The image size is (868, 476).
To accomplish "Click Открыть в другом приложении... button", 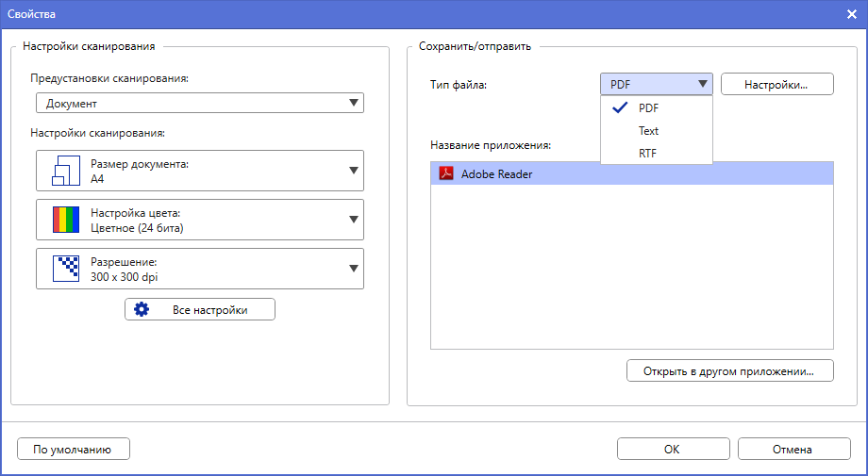I will [730, 371].
